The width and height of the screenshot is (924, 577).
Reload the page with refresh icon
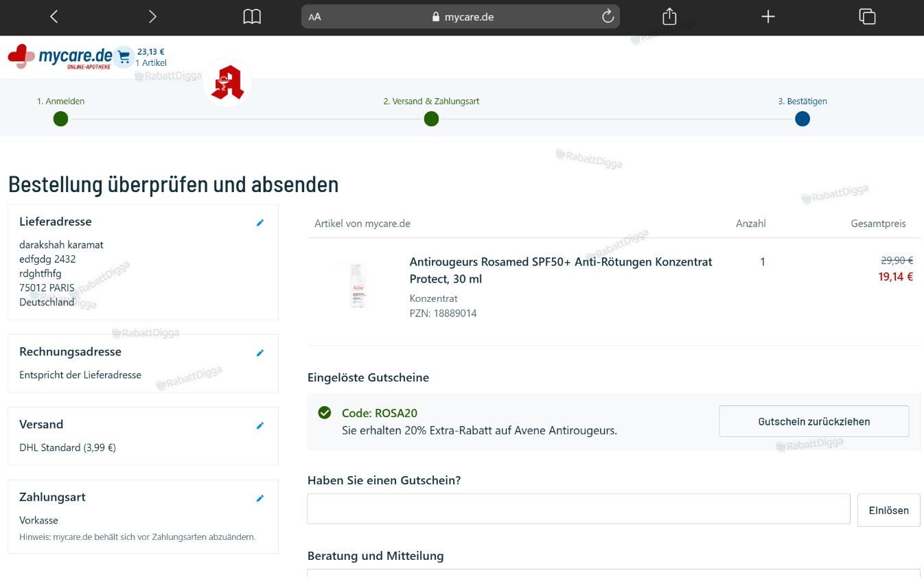point(608,16)
